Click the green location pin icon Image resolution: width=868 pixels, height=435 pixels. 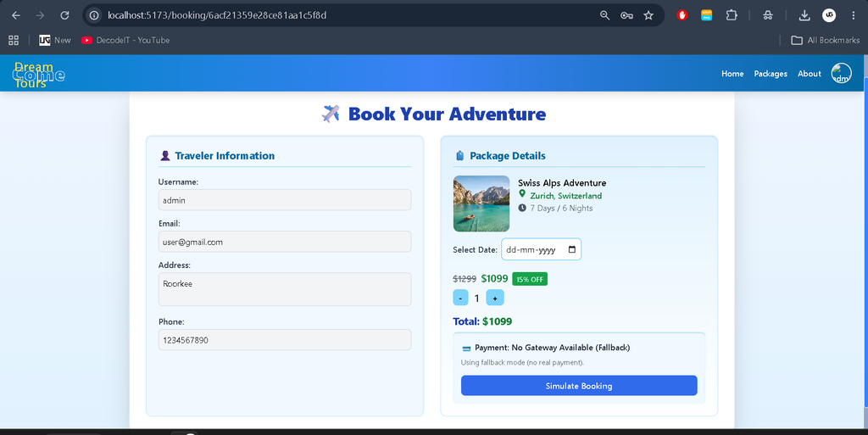click(522, 193)
